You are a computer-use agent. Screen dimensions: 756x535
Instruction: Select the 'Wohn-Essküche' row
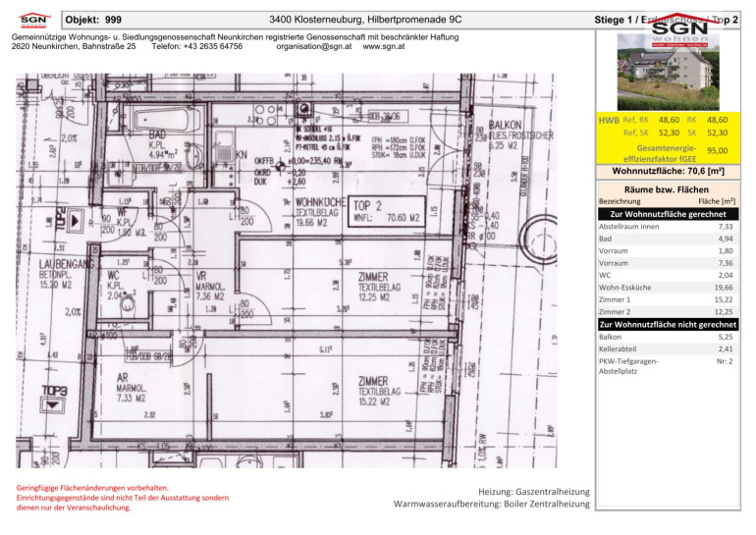(x=669, y=288)
